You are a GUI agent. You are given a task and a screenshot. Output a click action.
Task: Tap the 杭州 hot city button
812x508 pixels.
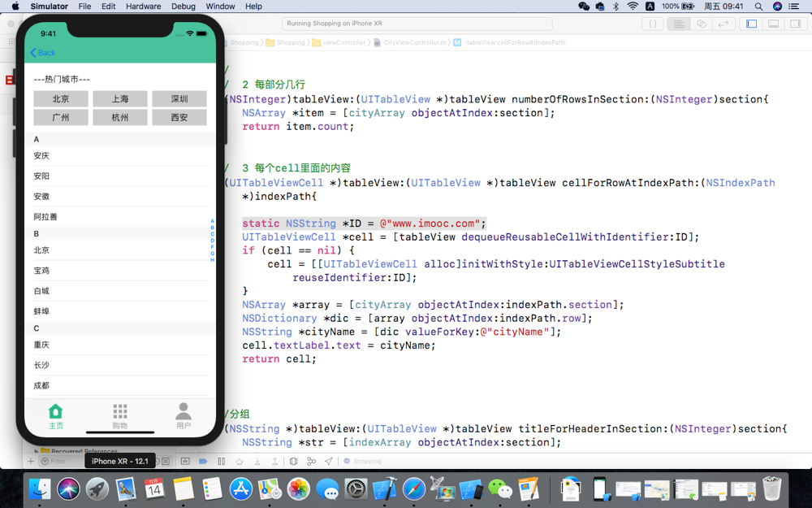(x=119, y=117)
